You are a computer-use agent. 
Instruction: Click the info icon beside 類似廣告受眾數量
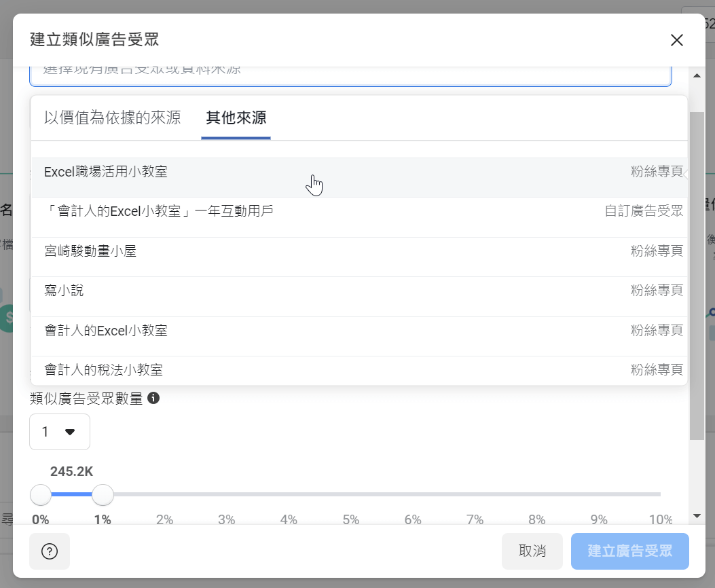pos(153,398)
